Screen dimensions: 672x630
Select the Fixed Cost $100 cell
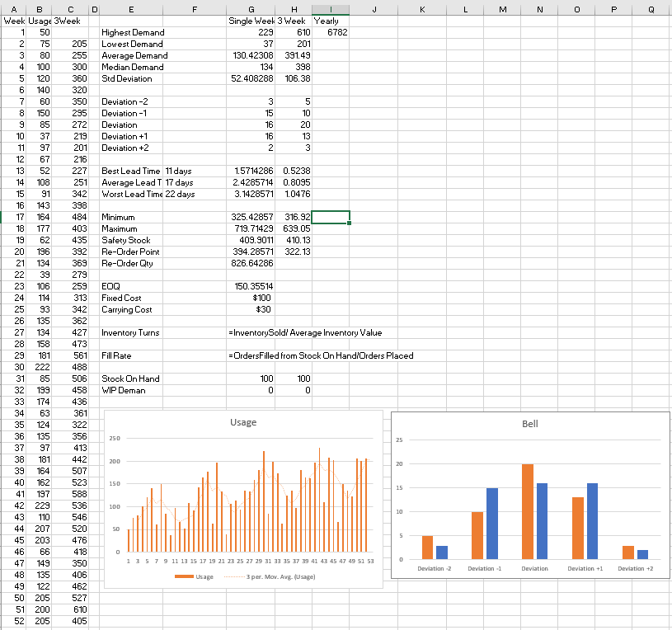point(251,299)
